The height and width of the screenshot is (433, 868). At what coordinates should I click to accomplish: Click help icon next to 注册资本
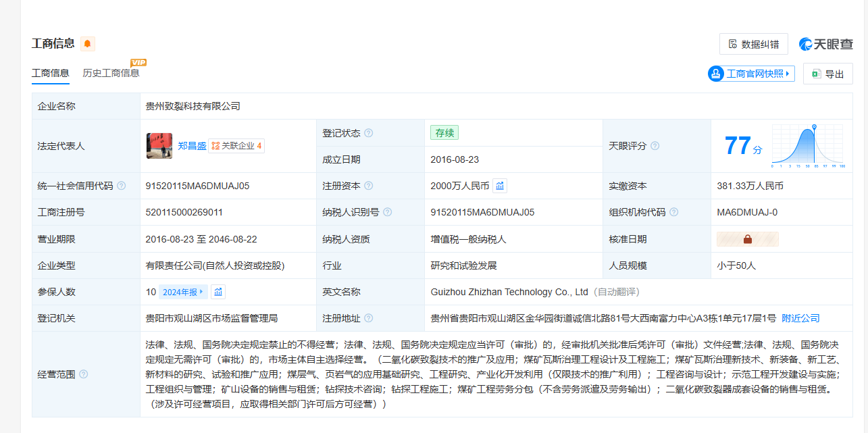coord(369,186)
